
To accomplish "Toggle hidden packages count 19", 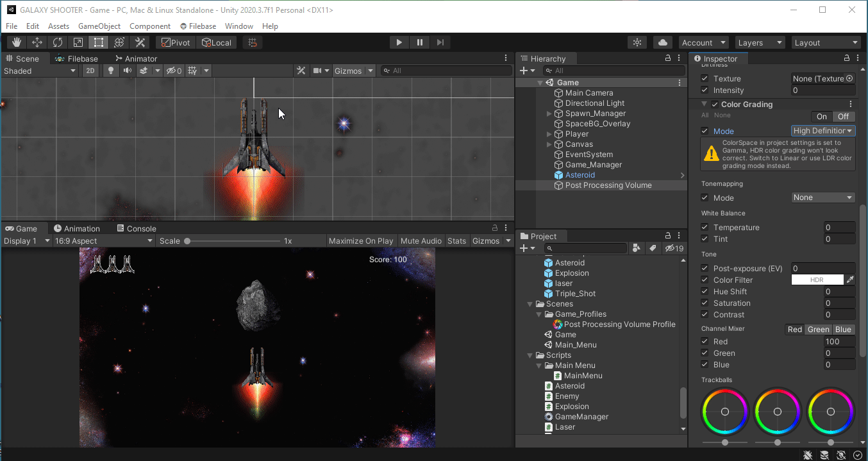I will (674, 248).
